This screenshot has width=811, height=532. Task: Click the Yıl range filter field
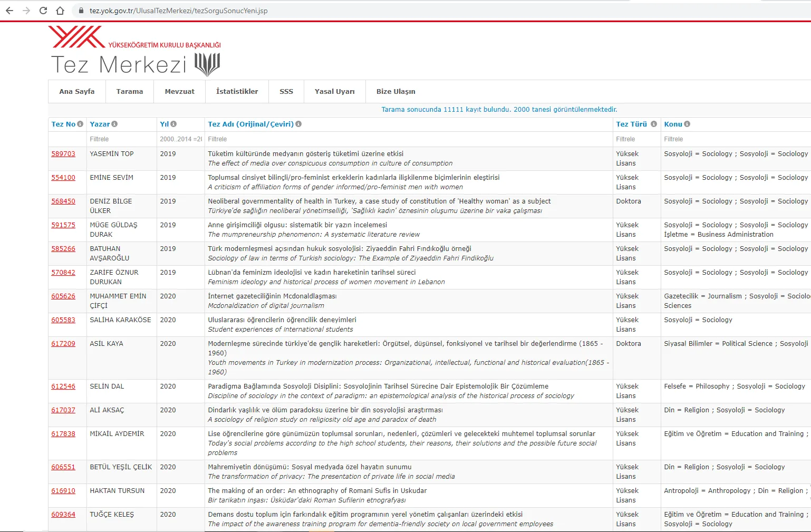pos(180,139)
